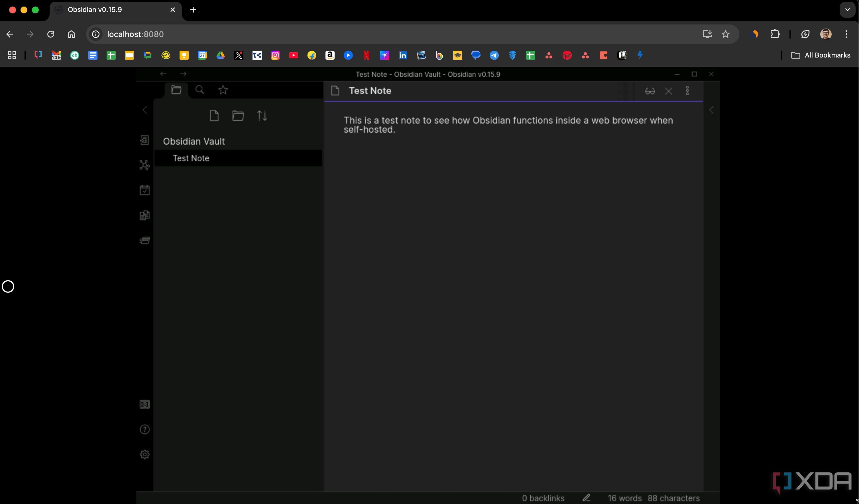This screenshot has height=504, width=859.
Task: Open the LinkedIn bookmark
Action: [403, 55]
